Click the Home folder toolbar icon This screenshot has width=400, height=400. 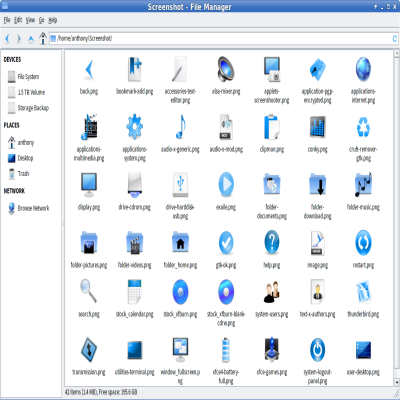click(43, 38)
